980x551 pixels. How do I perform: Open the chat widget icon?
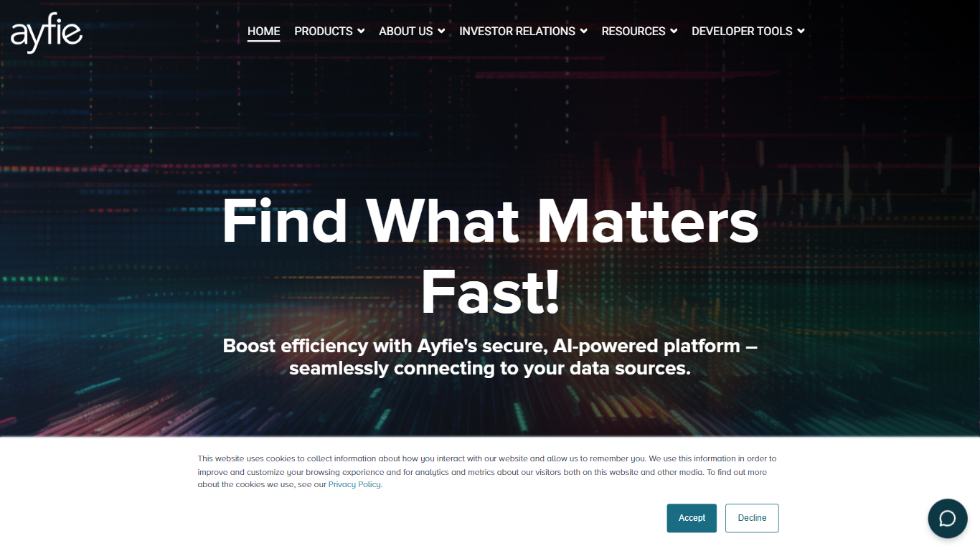(x=948, y=518)
